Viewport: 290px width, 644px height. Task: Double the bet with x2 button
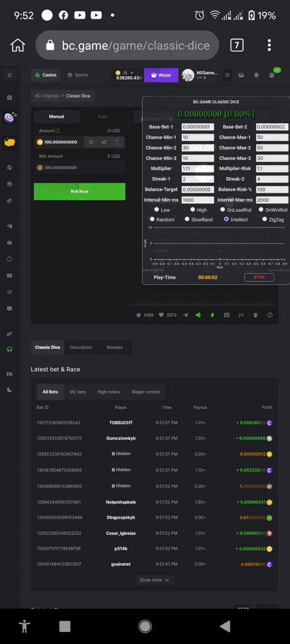(104, 142)
